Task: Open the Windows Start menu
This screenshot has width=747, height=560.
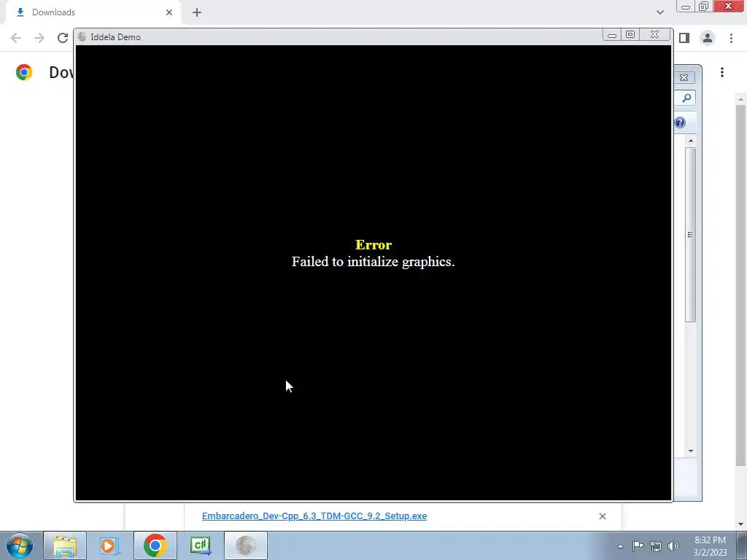Action: pyautogui.click(x=20, y=545)
